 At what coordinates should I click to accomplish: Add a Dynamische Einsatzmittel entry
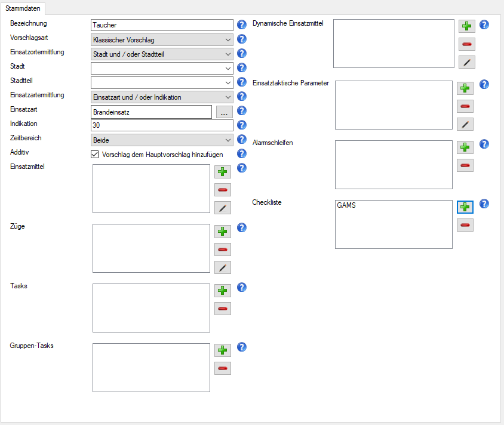(467, 26)
